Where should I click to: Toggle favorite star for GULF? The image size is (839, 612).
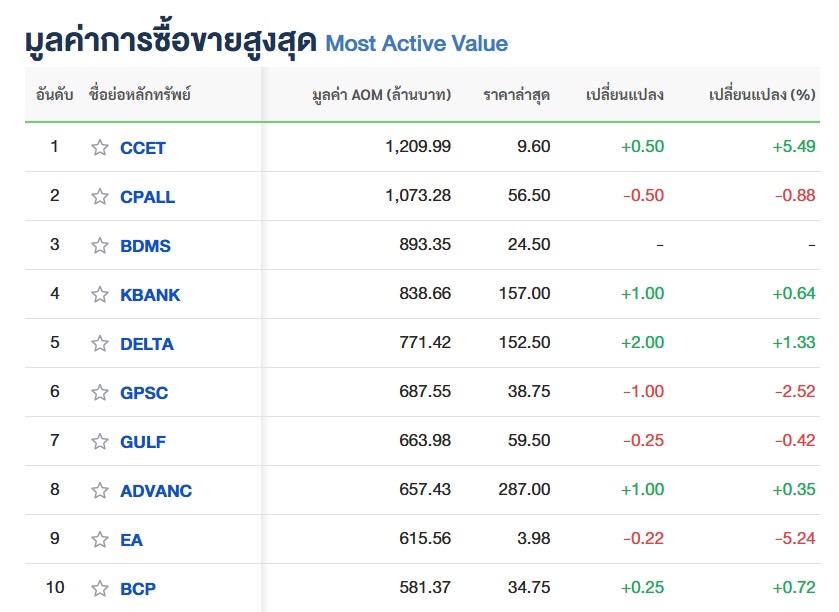click(x=100, y=441)
